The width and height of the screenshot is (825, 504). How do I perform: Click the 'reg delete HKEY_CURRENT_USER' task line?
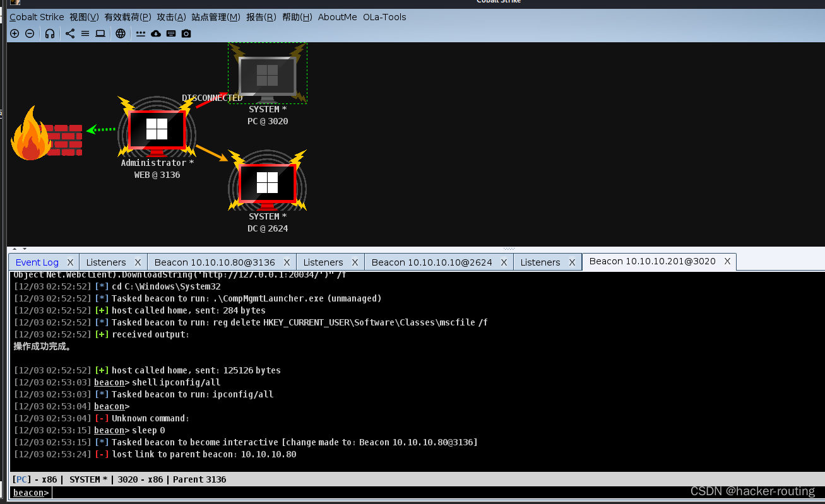point(251,322)
